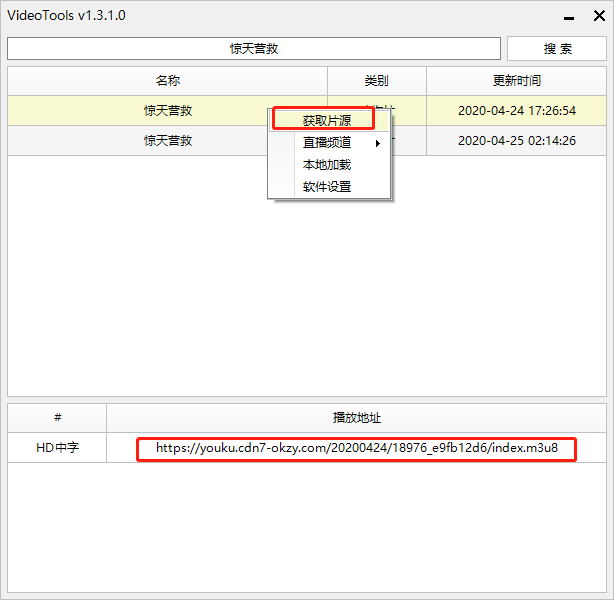Expand the arrow next to 直播频道
The width and height of the screenshot is (614, 600).
tap(377, 143)
